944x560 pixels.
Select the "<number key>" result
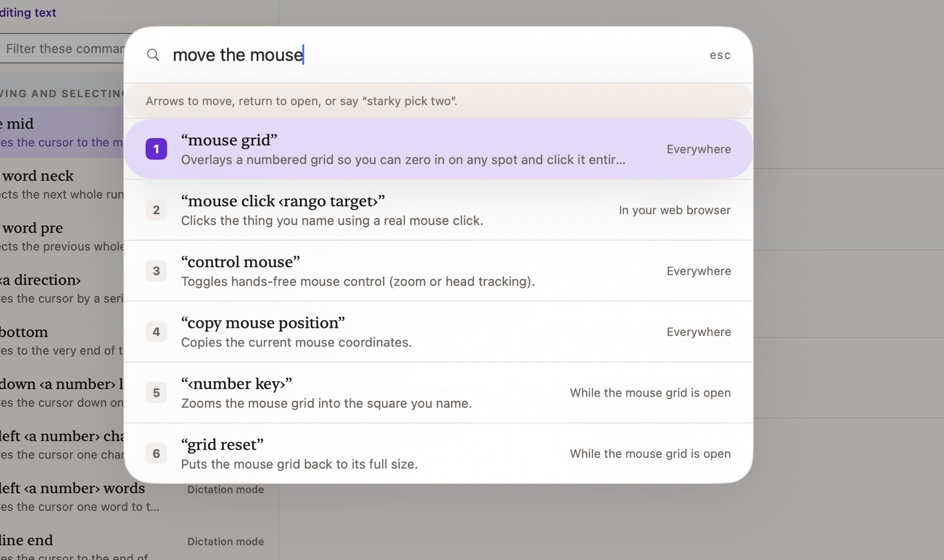point(438,393)
